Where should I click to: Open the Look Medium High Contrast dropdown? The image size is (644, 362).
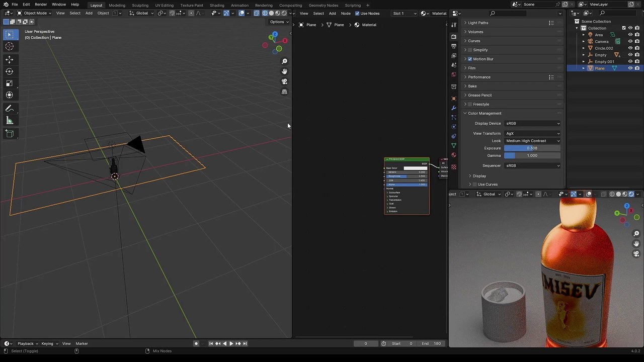tap(532, 141)
